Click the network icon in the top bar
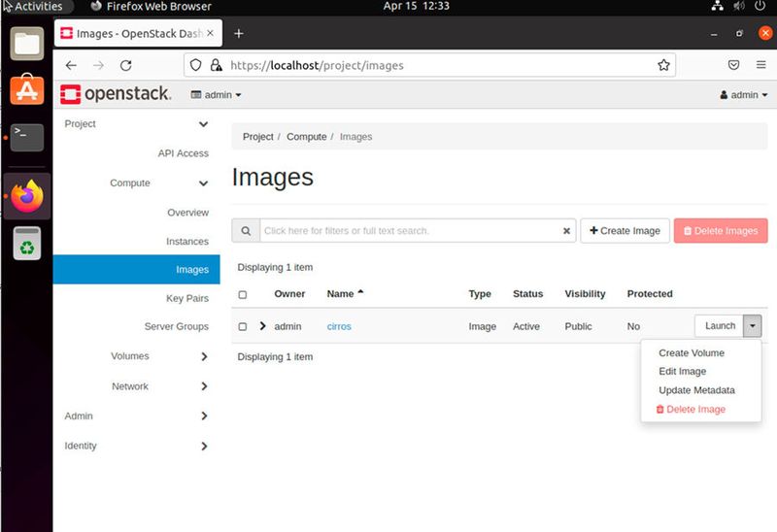The image size is (777, 532). click(x=717, y=6)
